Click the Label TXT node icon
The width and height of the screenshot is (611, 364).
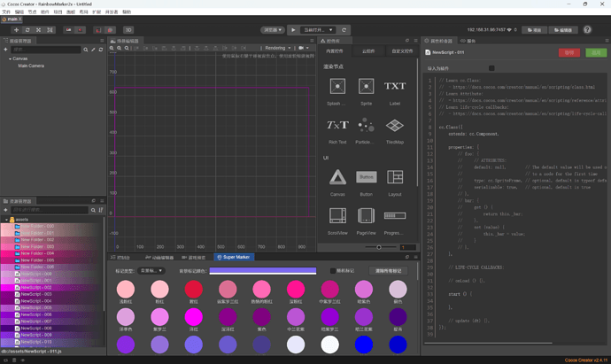point(395,86)
